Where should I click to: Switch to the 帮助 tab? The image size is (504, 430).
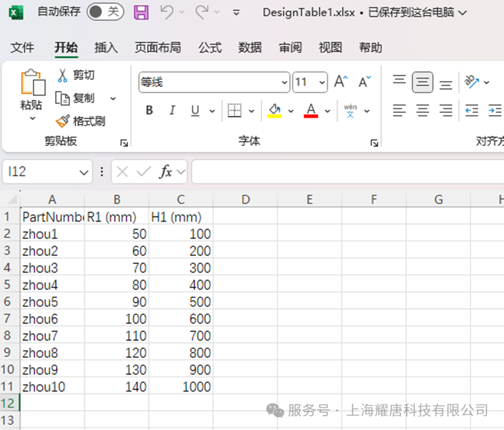click(371, 48)
